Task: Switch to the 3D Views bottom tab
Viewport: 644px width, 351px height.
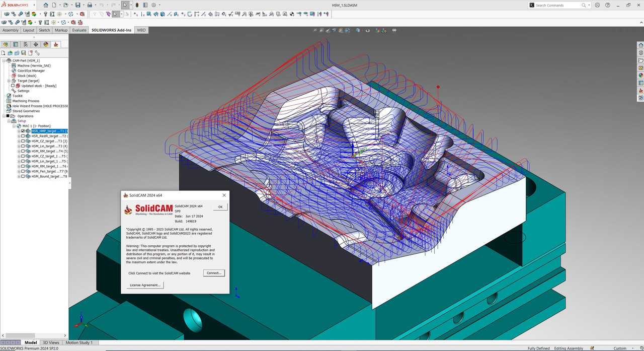Action: tap(52, 342)
